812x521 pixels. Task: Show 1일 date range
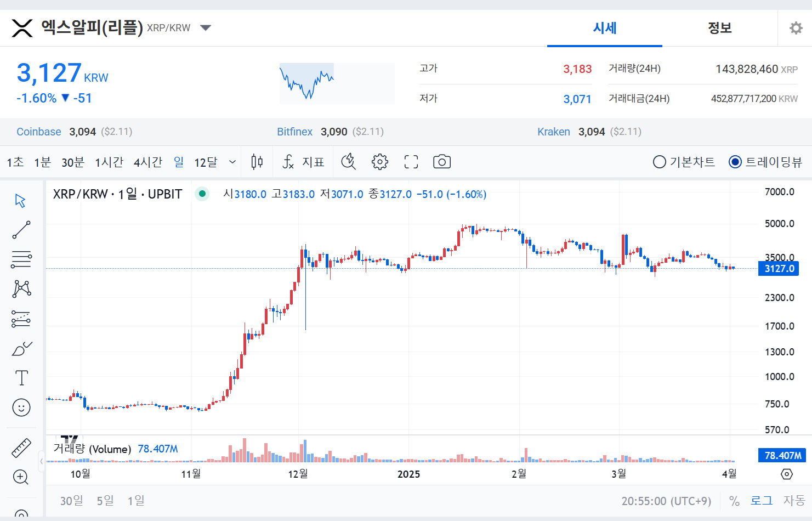coord(136,501)
